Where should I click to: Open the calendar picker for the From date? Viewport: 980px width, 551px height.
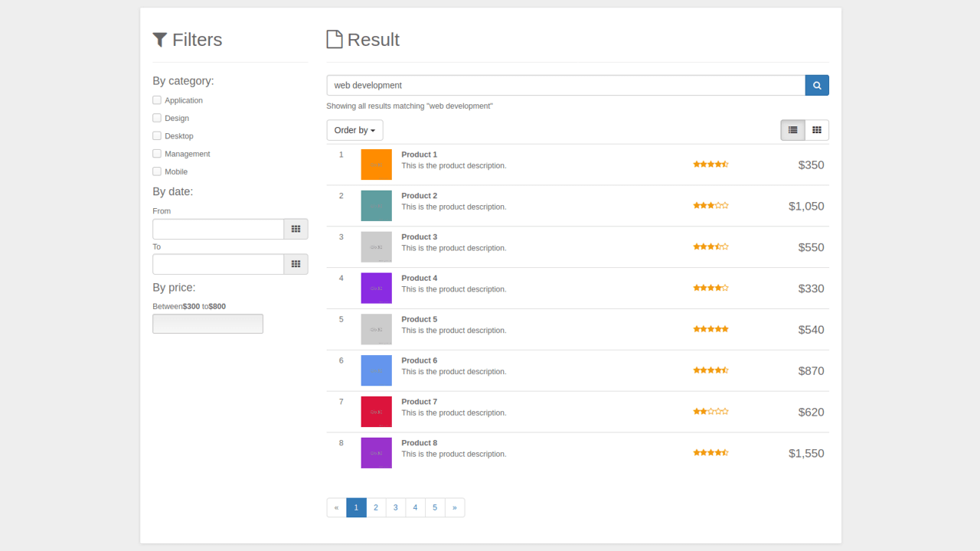tap(296, 228)
